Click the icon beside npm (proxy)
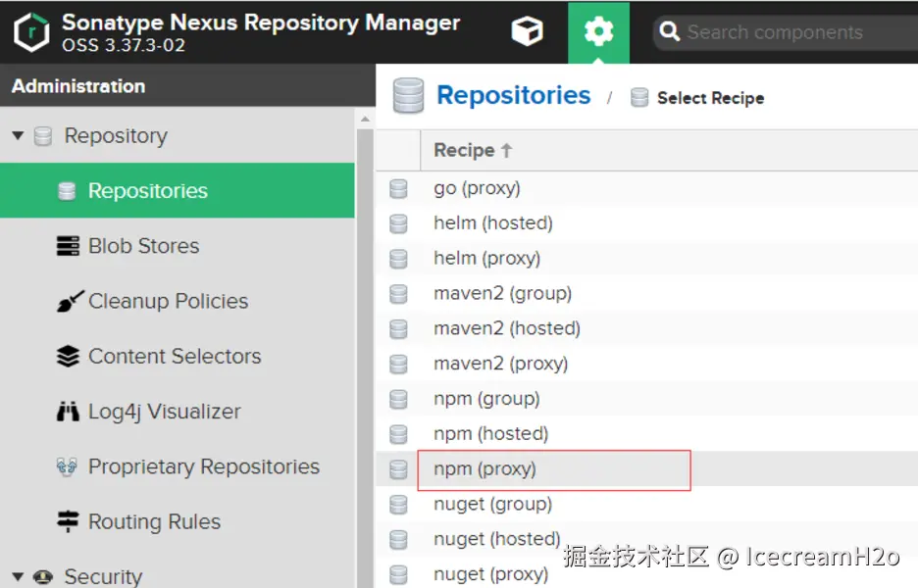The image size is (918, 588). (399, 469)
